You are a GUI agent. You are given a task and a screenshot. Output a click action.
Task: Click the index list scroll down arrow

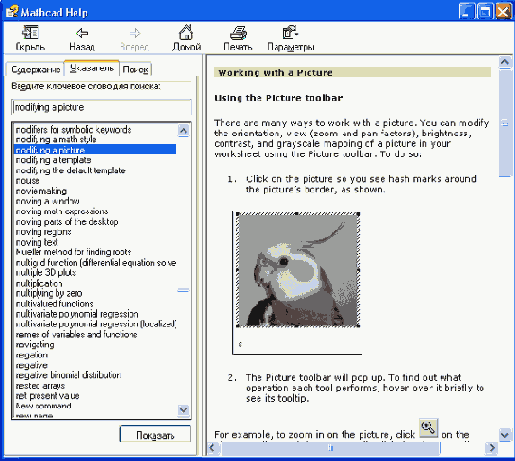click(x=183, y=410)
